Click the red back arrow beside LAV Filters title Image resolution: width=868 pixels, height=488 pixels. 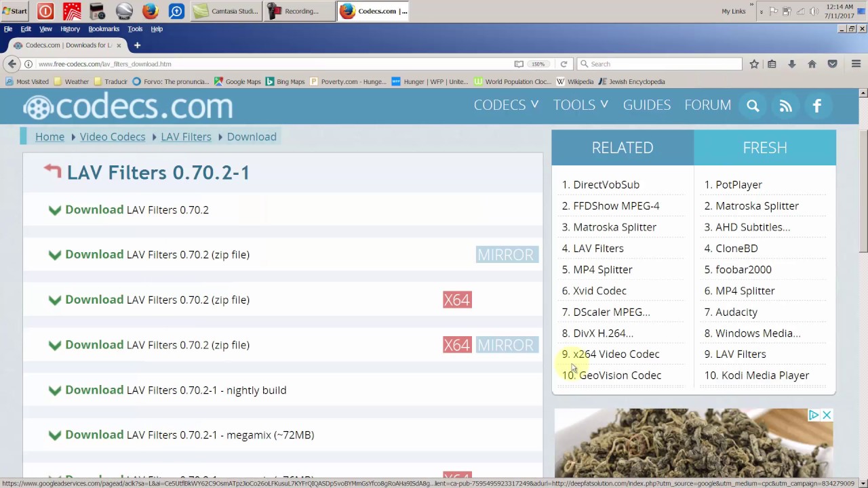pos(52,171)
